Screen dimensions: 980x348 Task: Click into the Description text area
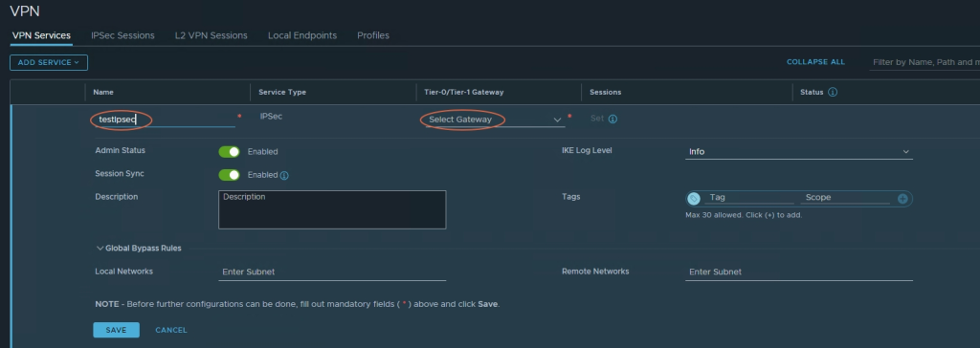(x=332, y=210)
